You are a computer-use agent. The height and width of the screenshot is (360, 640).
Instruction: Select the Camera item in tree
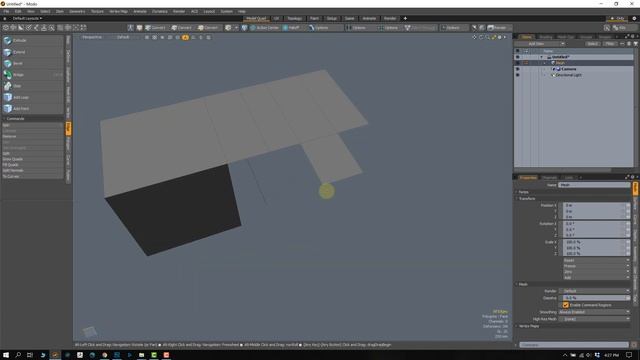coord(568,69)
